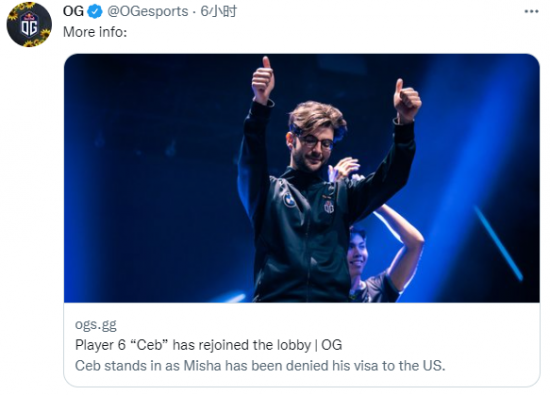
Task: Click the raised left thumbs-up hand in photo
Action: [263, 80]
